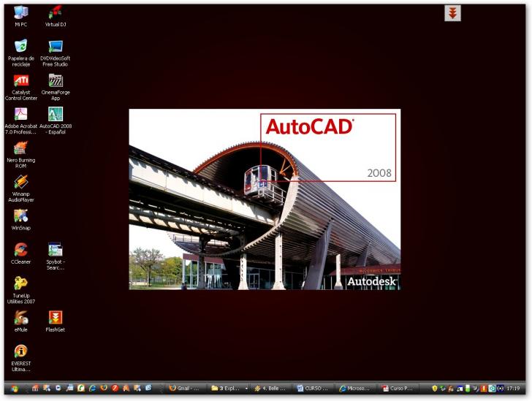532x401 pixels.
Task: Click the red round quick launch icon
Action: [x=115, y=388]
